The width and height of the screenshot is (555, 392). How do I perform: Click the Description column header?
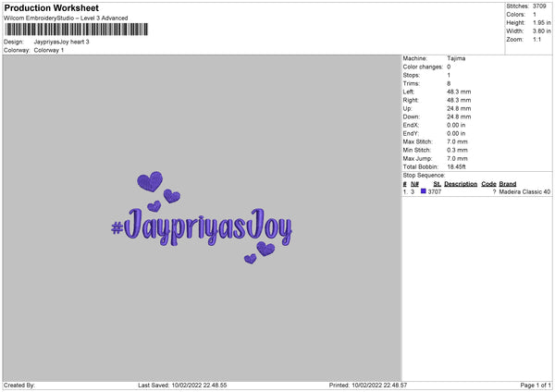[x=461, y=184]
